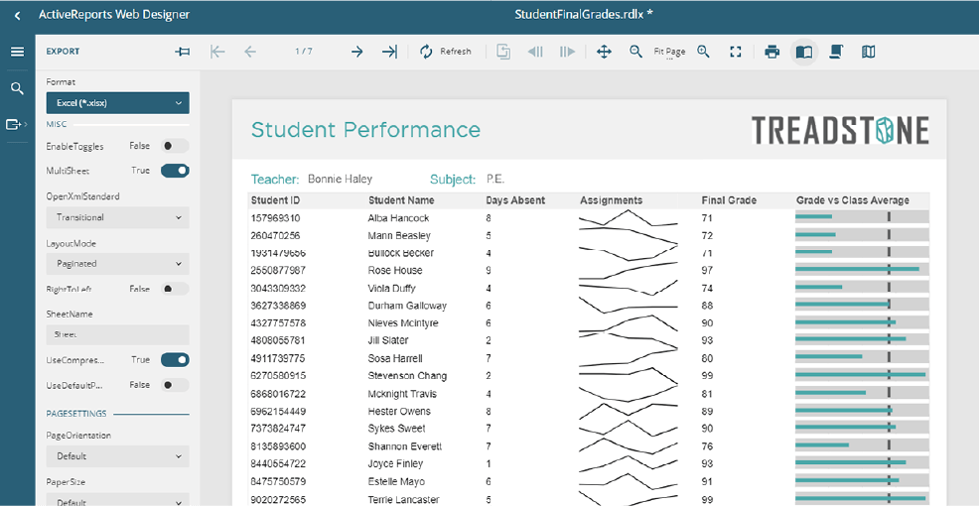980x506 pixels.
Task: Collapse the MISC section header
Action: [x=117, y=124]
